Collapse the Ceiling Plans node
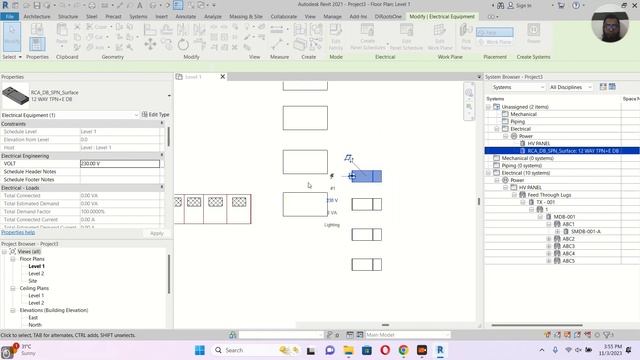The height and width of the screenshot is (360, 640). (13, 288)
